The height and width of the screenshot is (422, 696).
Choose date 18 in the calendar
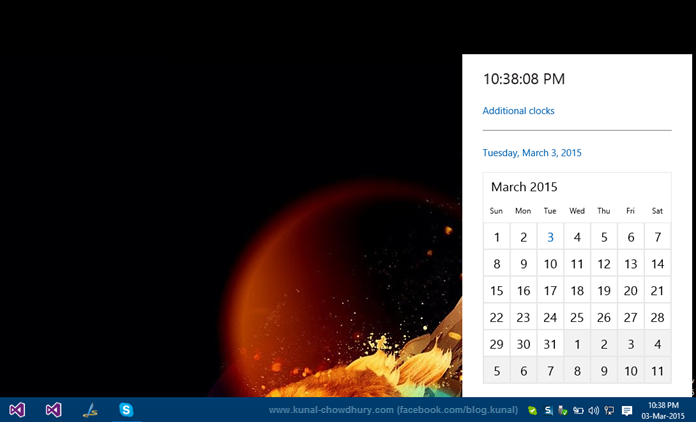pyautogui.click(x=577, y=291)
